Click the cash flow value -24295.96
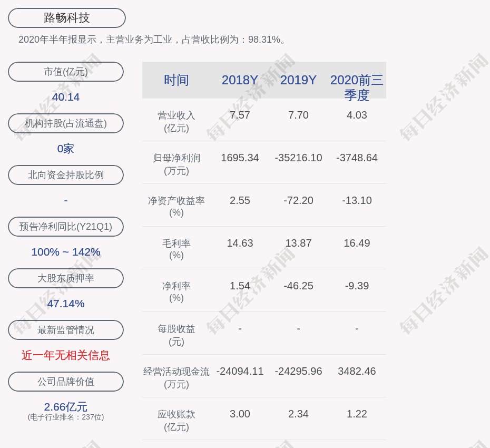The height and width of the screenshot is (448, 490). tap(298, 372)
